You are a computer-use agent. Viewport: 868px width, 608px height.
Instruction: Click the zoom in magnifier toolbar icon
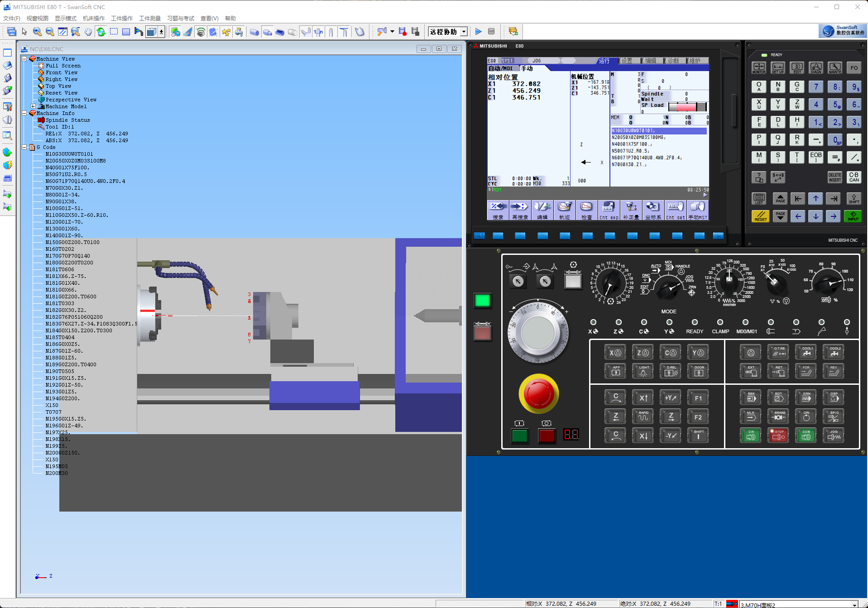coord(37,32)
